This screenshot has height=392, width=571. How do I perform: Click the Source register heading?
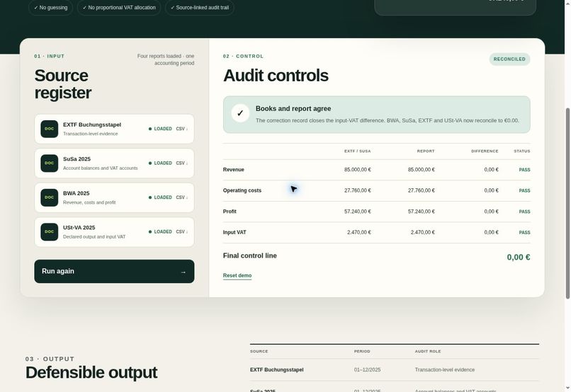[x=62, y=84]
